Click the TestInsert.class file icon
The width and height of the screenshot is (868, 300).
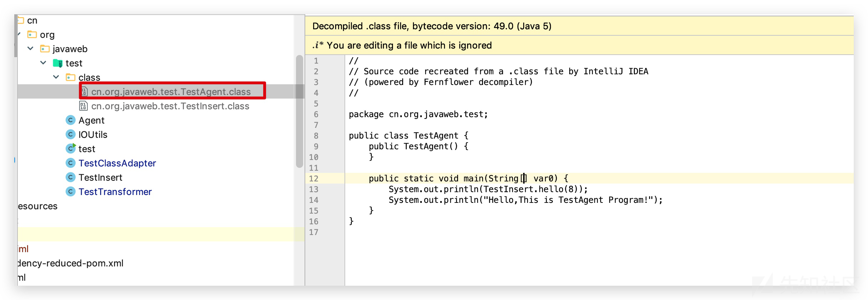(x=83, y=106)
